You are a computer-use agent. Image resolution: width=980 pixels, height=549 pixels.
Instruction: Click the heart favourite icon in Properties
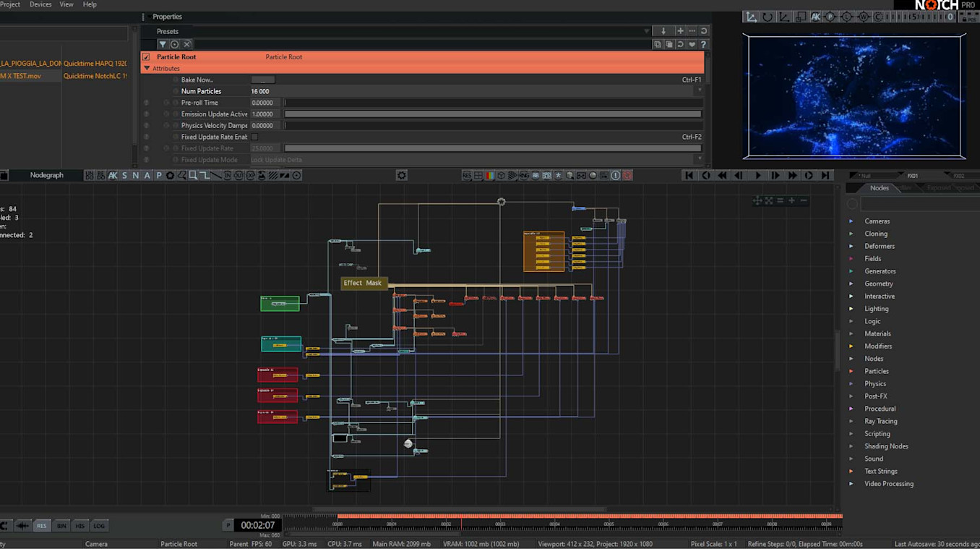pyautogui.click(x=692, y=44)
